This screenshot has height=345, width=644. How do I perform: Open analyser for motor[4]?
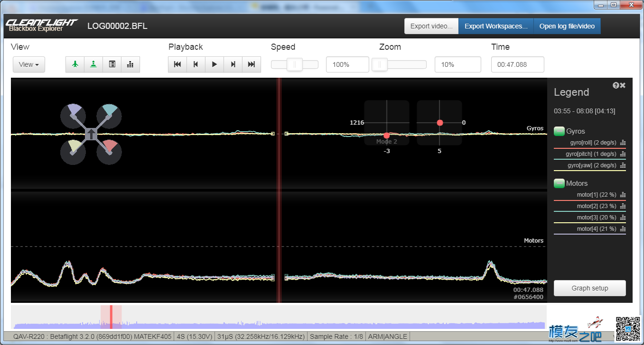tap(623, 229)
